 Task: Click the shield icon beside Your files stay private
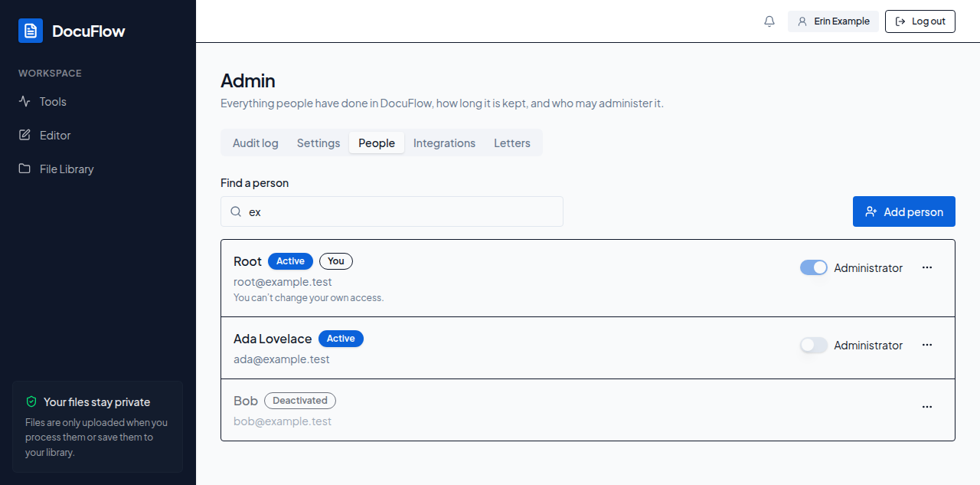pyautogui.click(x=31, y=401)
